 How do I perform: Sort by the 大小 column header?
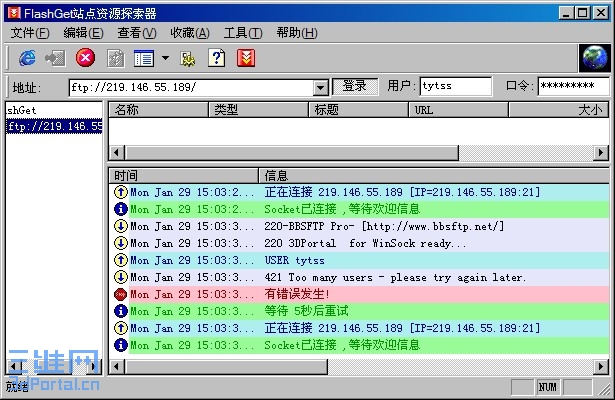click(x=559, y=110)
